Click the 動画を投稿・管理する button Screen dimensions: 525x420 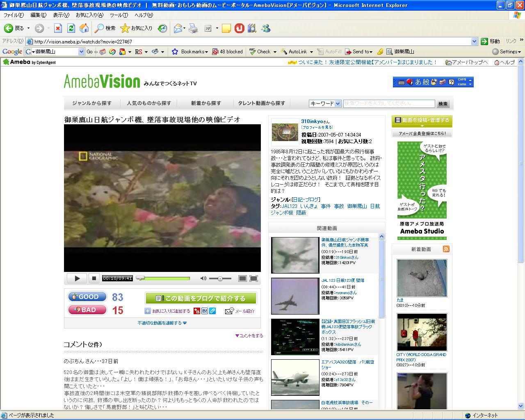coord(422,120)
